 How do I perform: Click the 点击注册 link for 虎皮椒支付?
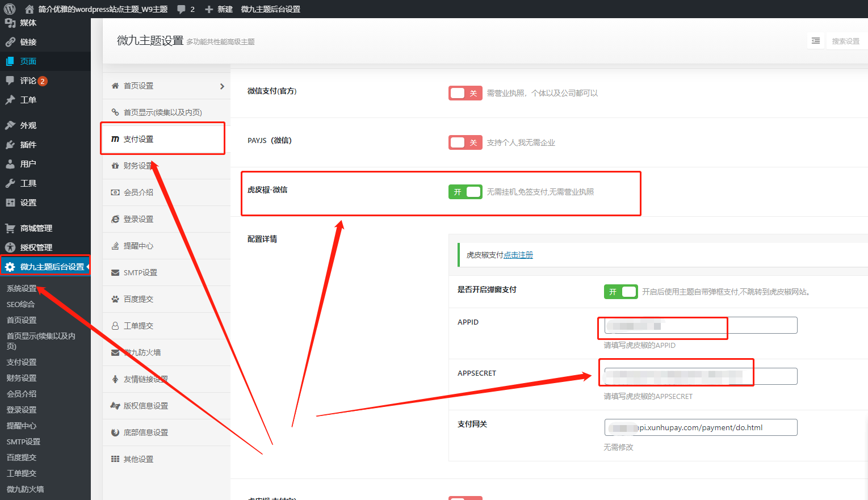coord(518,255)
